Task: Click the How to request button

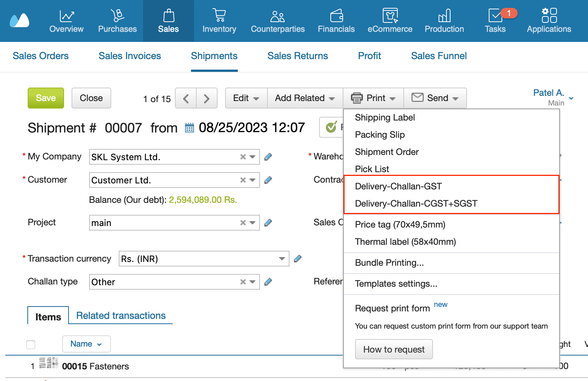Action: point(394,349)
